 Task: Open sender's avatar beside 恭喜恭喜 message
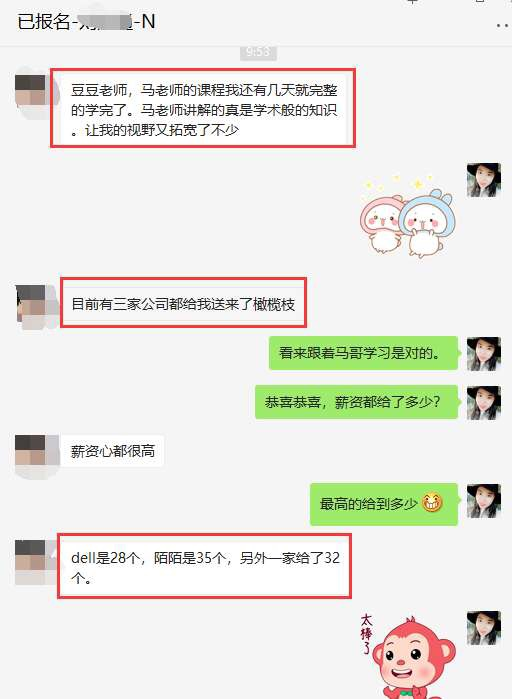[484, 403]
